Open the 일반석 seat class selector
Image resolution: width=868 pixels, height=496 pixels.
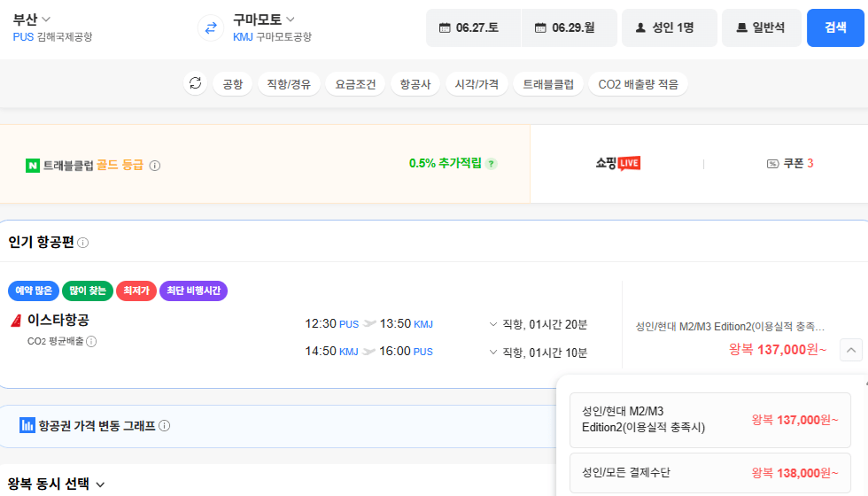click(x=761, y=27)
